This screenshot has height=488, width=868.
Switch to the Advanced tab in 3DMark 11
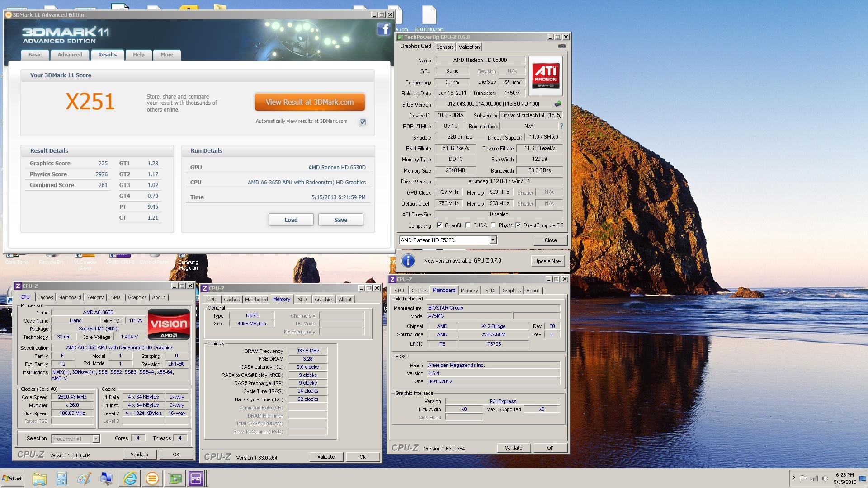tap(70, 55)
